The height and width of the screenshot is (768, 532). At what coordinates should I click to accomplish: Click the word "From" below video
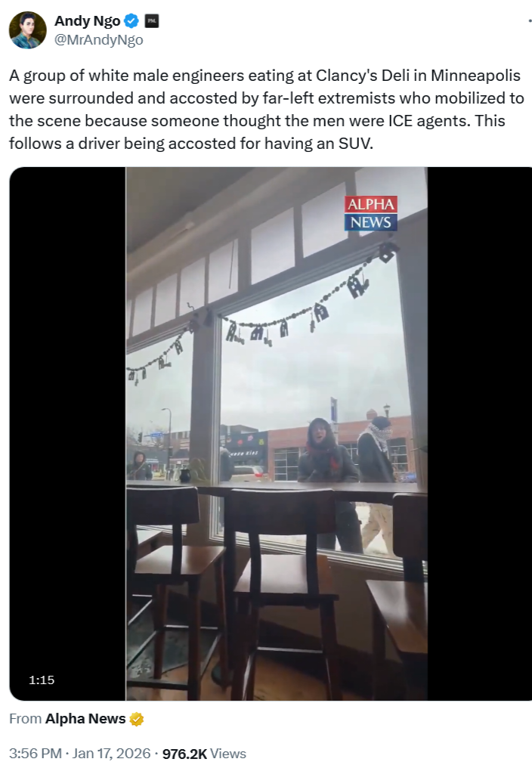click(x=25, y=719)
